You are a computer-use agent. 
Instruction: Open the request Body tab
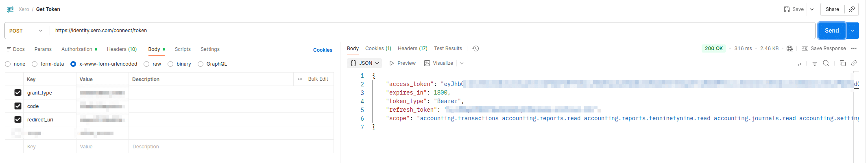click(x=157, y=49)
